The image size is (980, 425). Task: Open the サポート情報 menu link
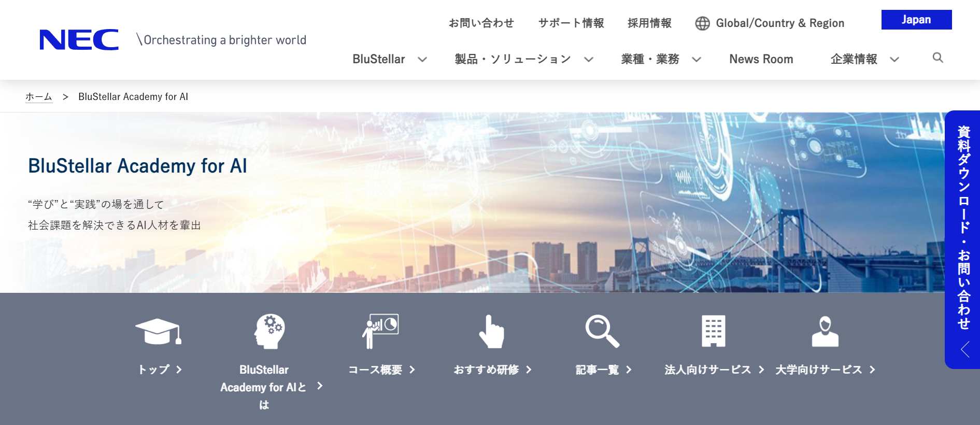click(x=571, y=23)
